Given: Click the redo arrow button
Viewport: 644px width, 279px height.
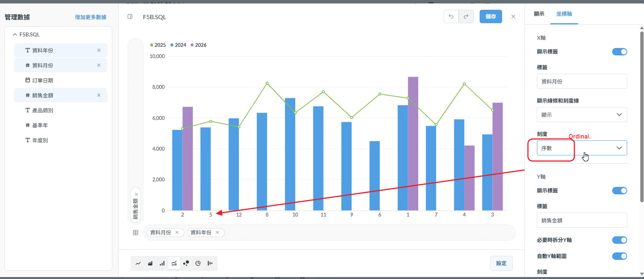Looking at the screenshot, I should point(466,16).
